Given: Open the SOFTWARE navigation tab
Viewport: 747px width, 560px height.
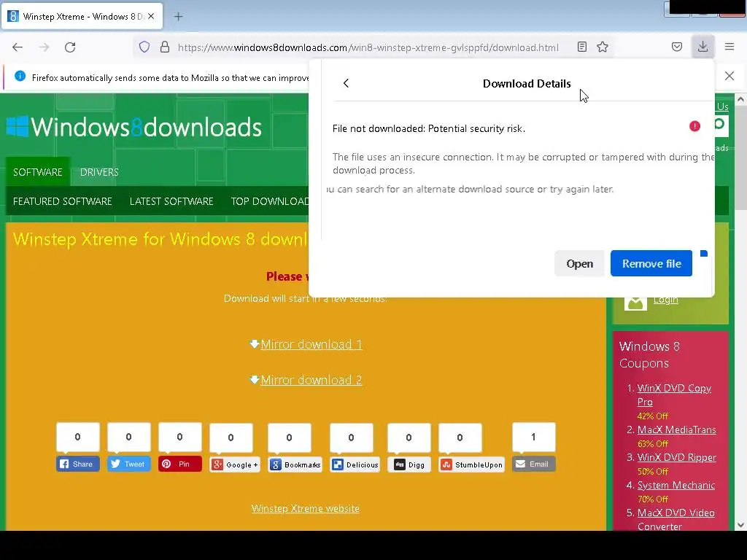Looking at the screenshot, I should tap(38, 172).
